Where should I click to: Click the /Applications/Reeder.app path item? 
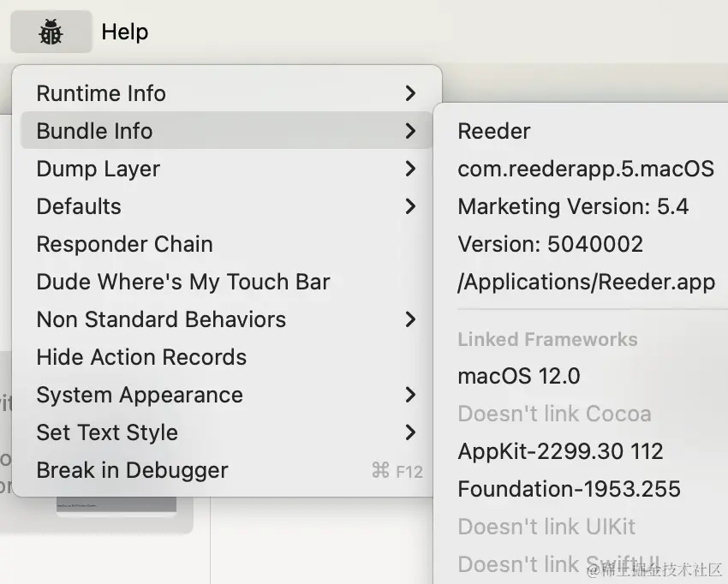tap(587, 283)
